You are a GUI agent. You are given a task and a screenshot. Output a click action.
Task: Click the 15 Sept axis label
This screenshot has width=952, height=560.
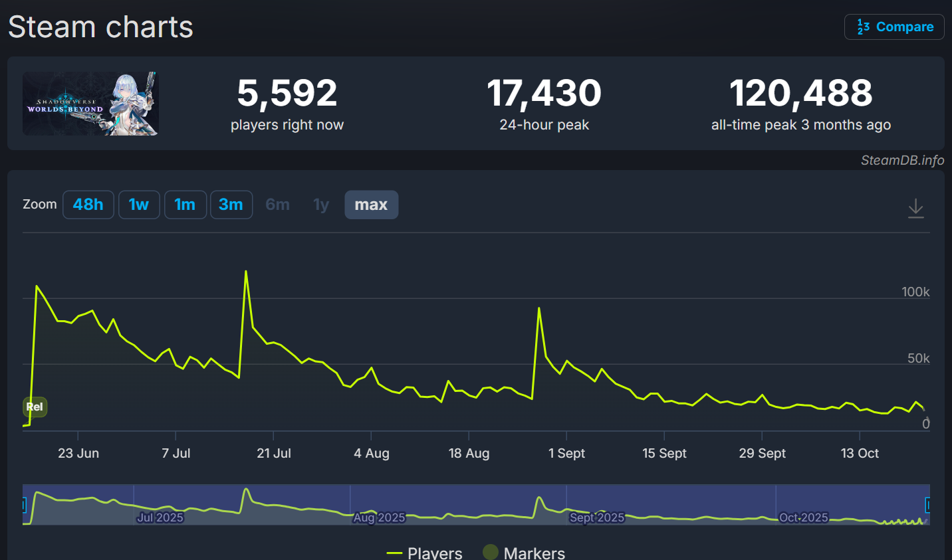664,453
